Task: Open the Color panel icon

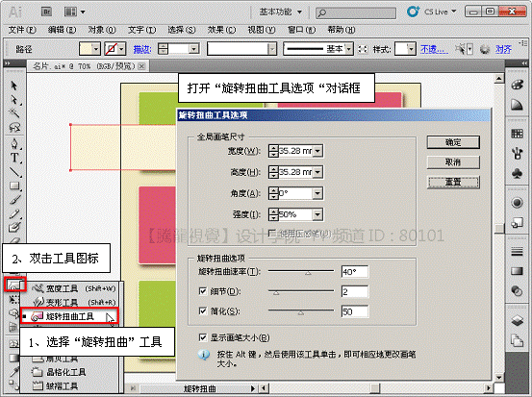Action: tap(517, 85)
